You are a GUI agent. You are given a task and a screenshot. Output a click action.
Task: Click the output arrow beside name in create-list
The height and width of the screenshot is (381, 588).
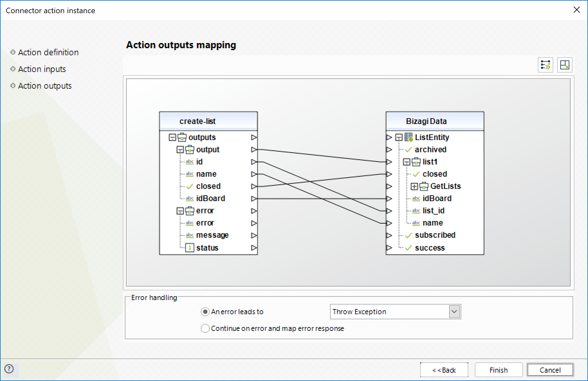(x=254, y=174)
